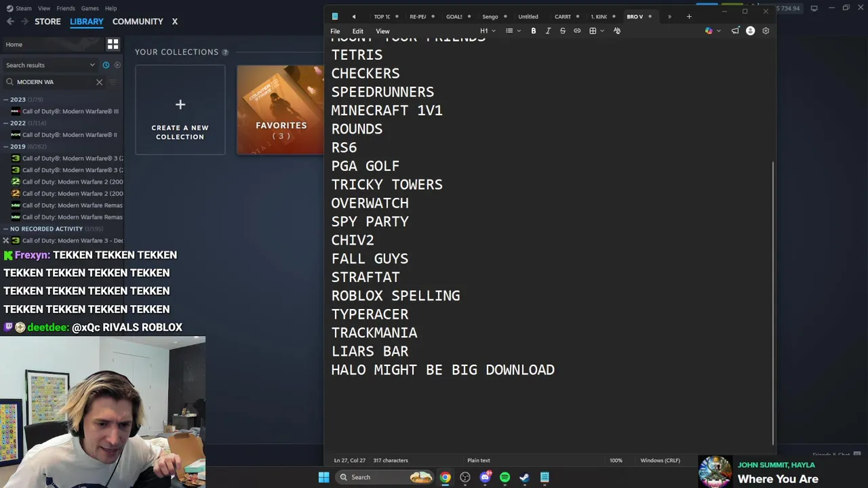Open the Copilot dropdown in Notepad
The width and height of the screenshot is (868, 488).
(x=712, y=30)
